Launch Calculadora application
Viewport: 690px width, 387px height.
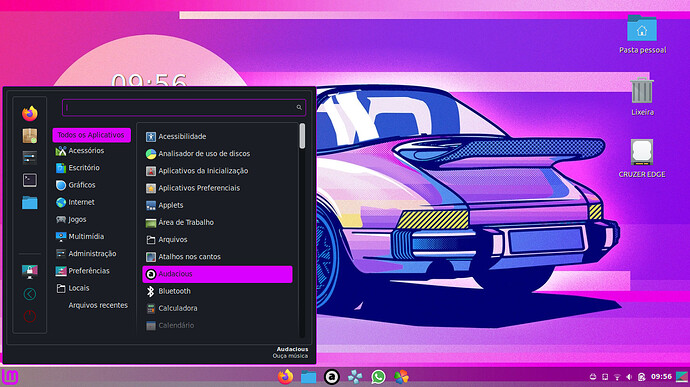coord(217,308)
